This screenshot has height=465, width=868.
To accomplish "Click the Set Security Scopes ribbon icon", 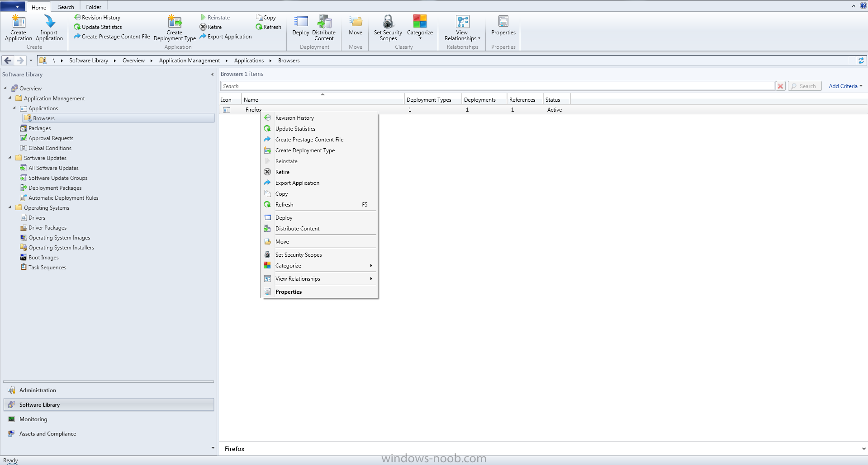I will coord(388,28).
